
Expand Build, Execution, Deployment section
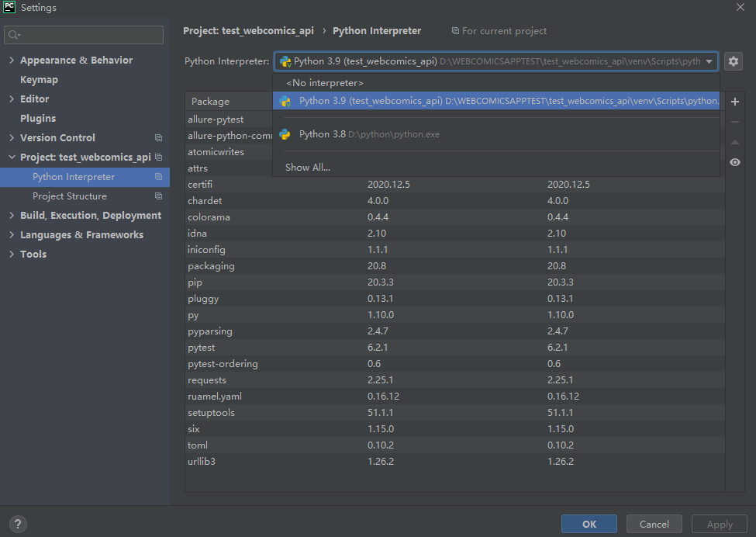click(12, 216)
